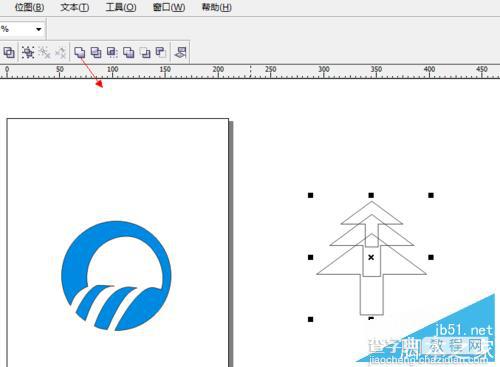This screenshot has height=367, width=500.
Task: Click the top-right selection handle
Action: click(431, 195)
